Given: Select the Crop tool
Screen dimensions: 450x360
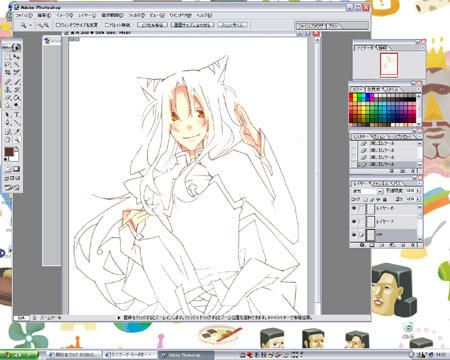Looking at the screenshot, I should coord(8,72).
